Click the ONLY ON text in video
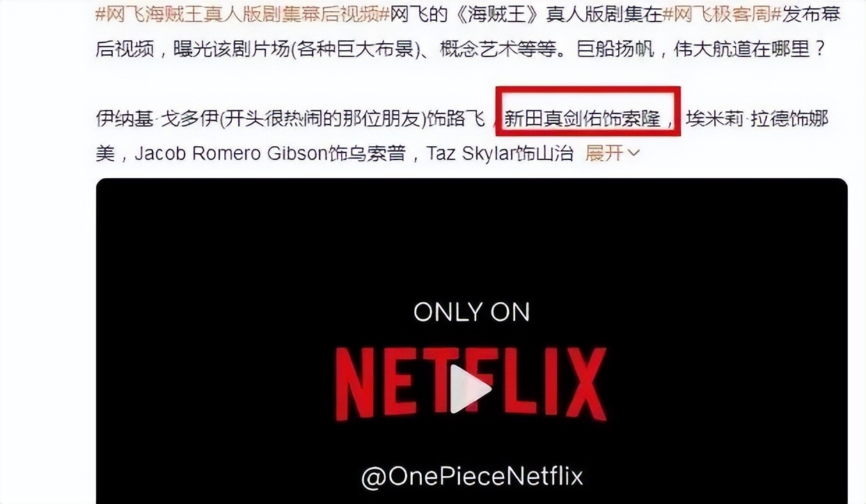 tap(471, 311)
